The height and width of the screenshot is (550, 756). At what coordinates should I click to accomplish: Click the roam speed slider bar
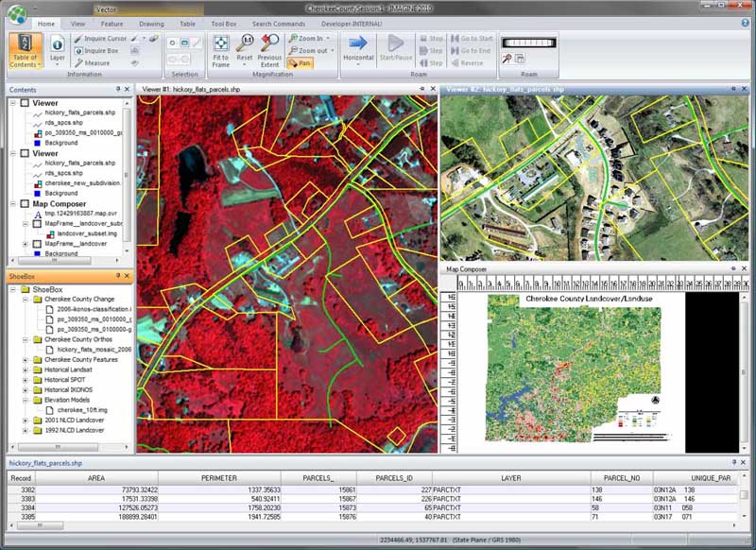click(529, 43)
